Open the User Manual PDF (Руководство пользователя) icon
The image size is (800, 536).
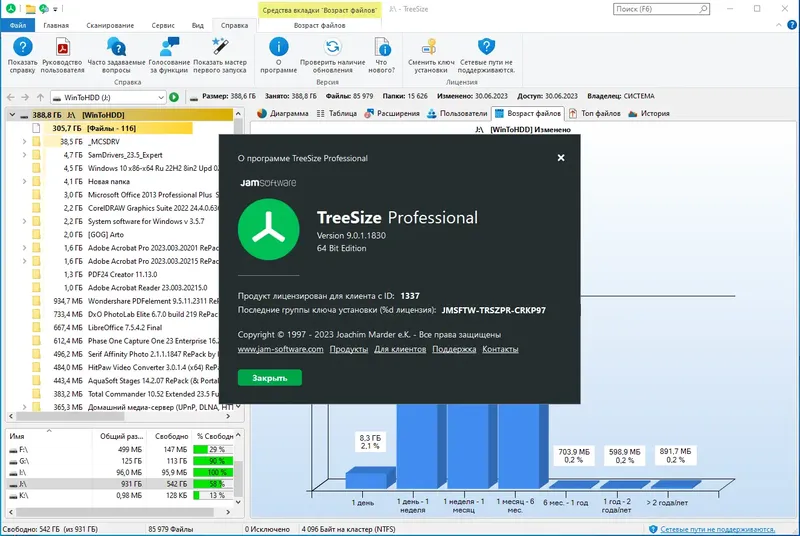62,47
